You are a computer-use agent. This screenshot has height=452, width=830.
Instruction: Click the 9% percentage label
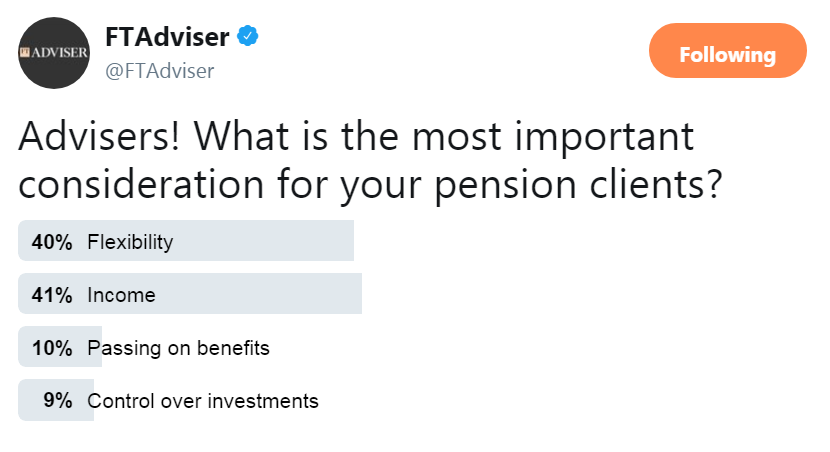click(x=58, y=400)
